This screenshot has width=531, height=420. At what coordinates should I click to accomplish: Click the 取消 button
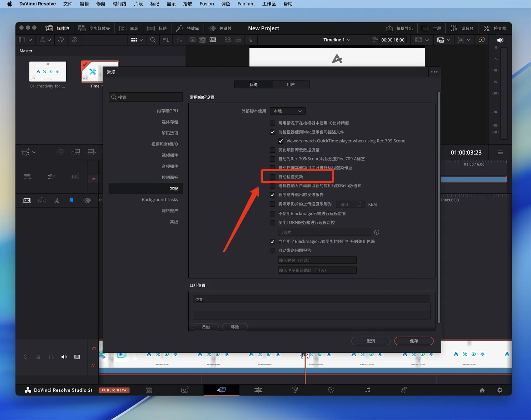point(371,341)
